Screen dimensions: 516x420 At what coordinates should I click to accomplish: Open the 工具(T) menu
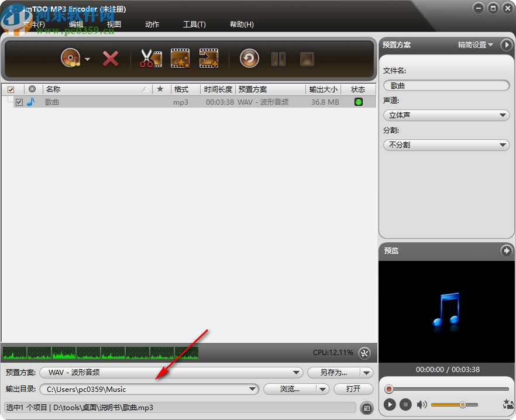pos(194,25)
